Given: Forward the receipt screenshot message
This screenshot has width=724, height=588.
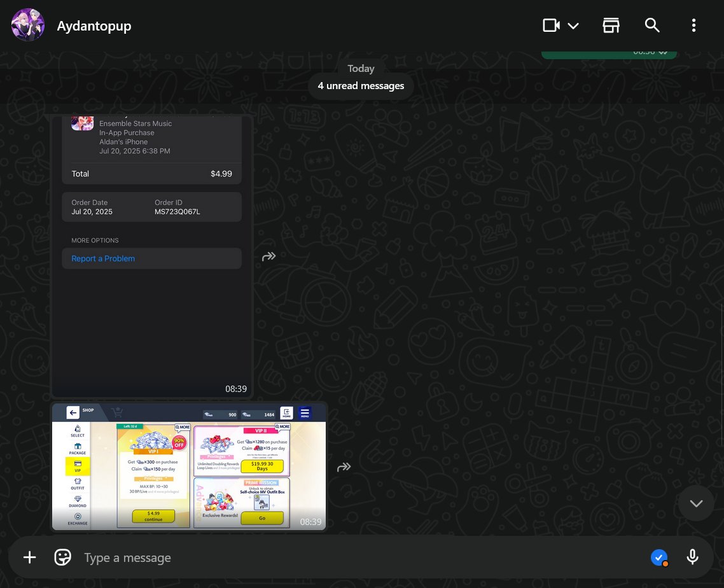Looking at the screenshot, I should point(268,256).
